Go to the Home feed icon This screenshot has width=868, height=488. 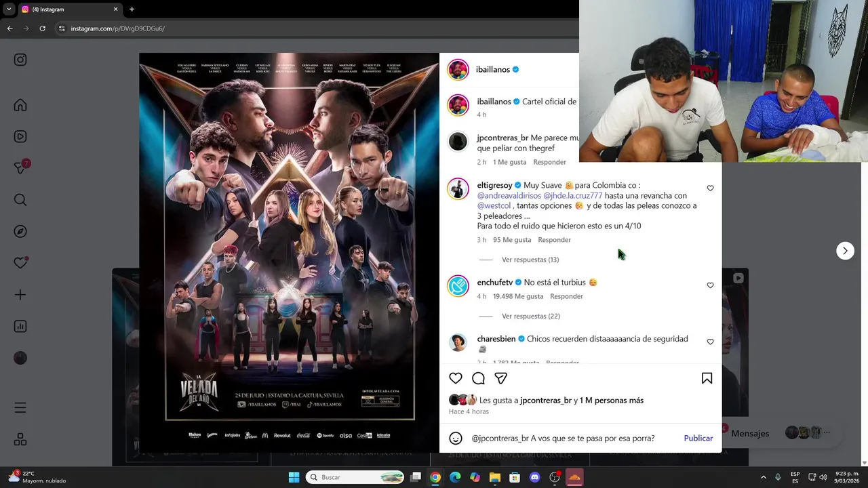[20, 105]
